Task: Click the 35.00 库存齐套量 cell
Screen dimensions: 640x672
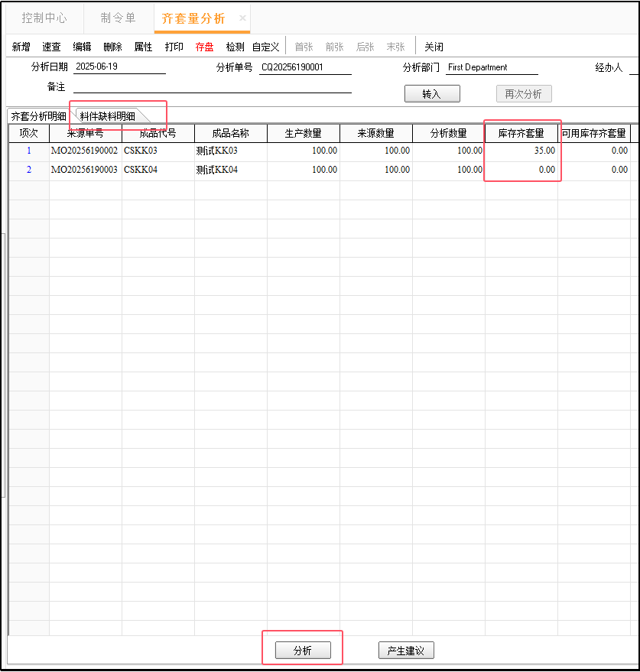Action: [x=521, y=151]
